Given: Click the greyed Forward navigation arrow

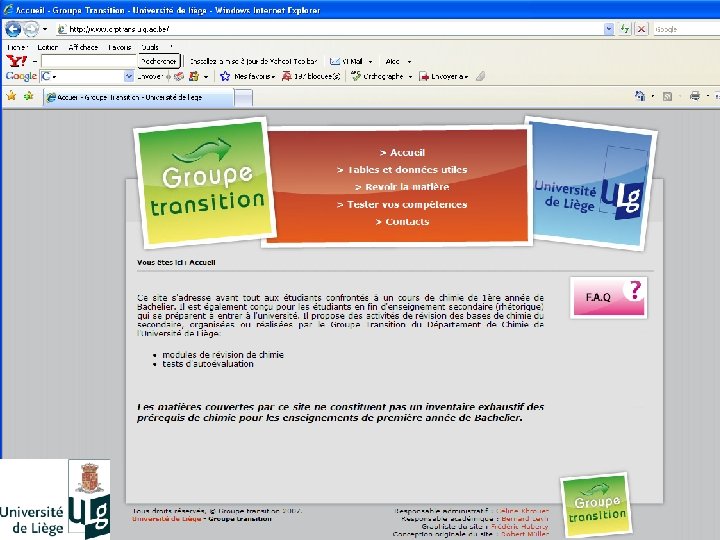Looking at the screenshot, I should [x=31, y=29].
